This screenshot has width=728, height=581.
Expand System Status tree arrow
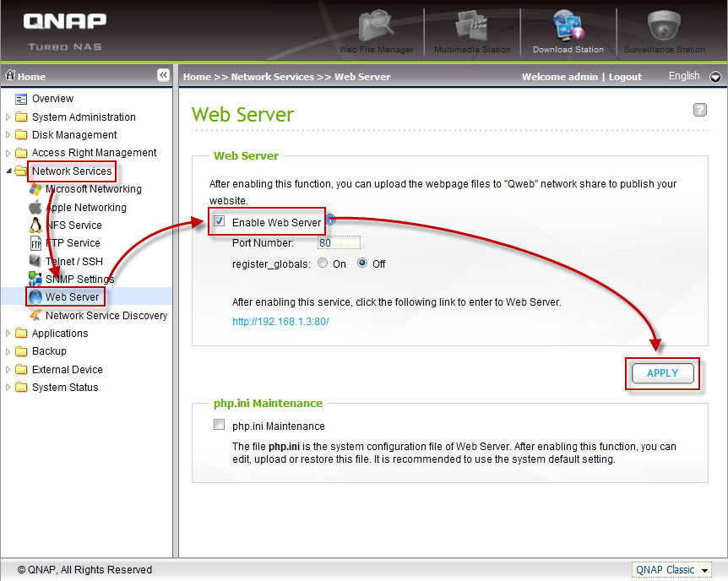pyautogui.click(x=8, y=387)
